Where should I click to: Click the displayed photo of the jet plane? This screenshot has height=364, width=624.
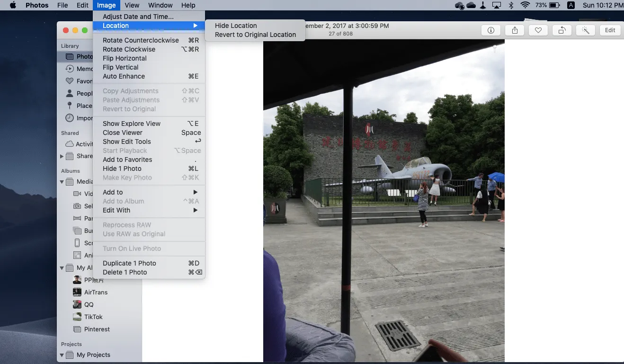384,201
